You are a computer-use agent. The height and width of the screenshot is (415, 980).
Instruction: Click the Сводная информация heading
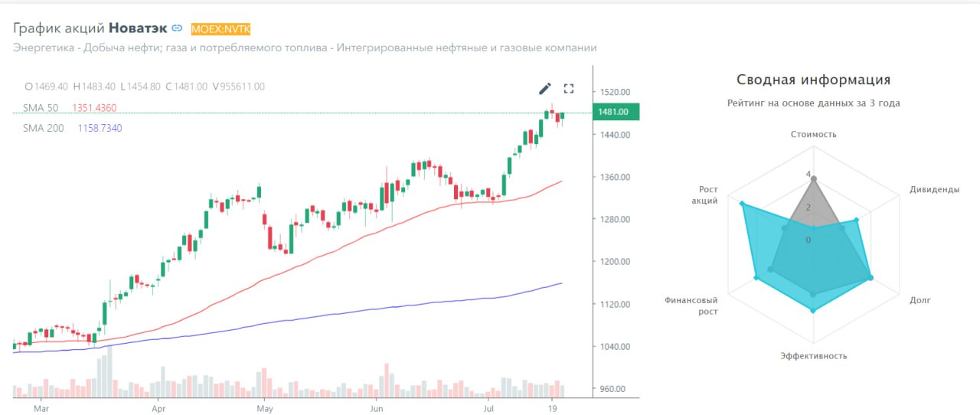point(813,80)
